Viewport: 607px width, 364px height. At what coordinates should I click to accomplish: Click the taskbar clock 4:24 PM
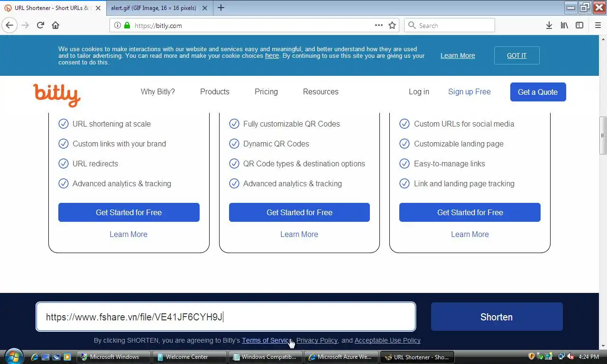click(x=589, y=357)
